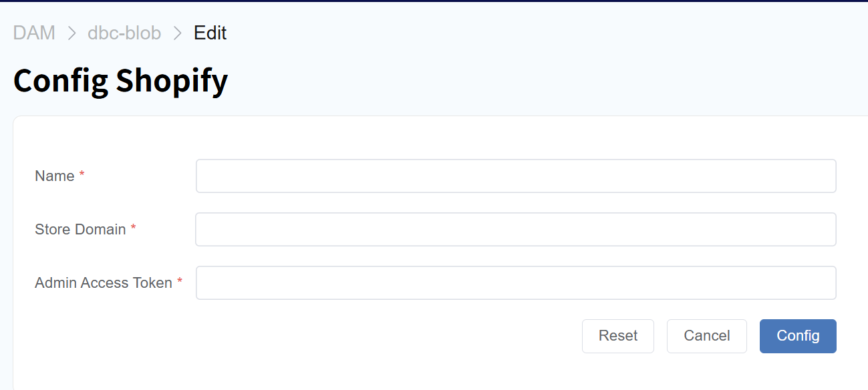868x390 pixels.
Task: Go to the dbc-blob breadcrumb
Action: 124,33
